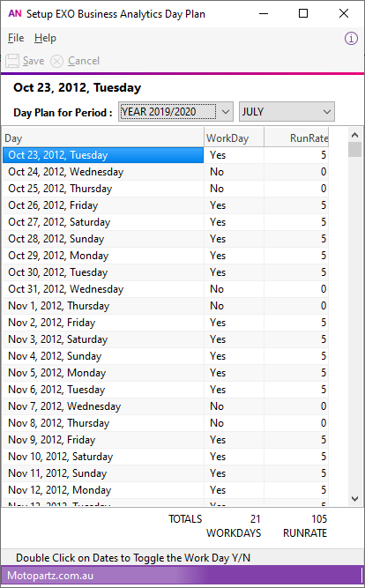Click the scrollbar up arrow
The width and height of the screenshot is (365, 588).
pos(355,135)
